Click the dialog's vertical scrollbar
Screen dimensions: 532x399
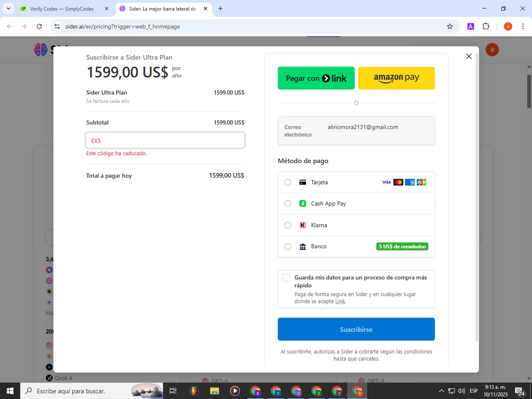[x=477, y=199]
